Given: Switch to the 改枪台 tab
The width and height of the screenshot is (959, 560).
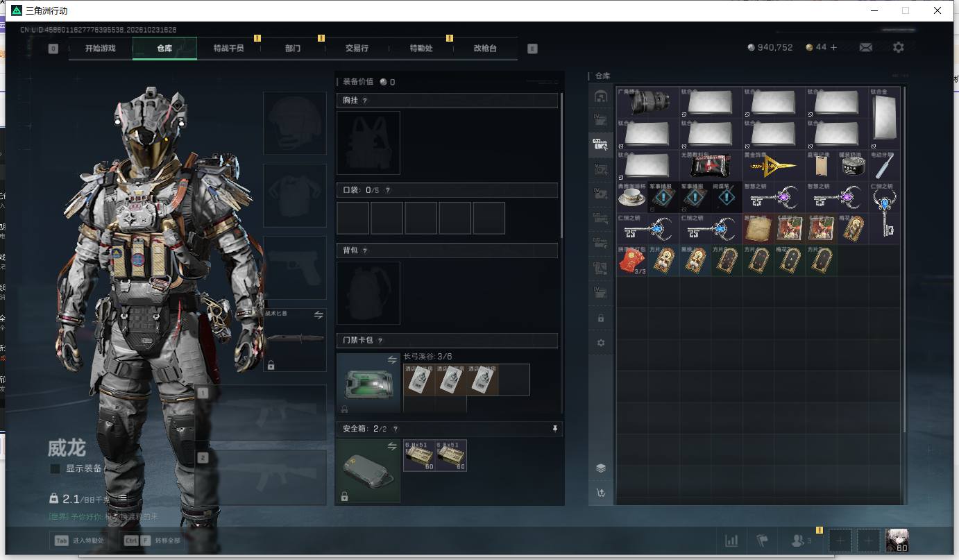Looking at the screenshot, I should point(485,49).
